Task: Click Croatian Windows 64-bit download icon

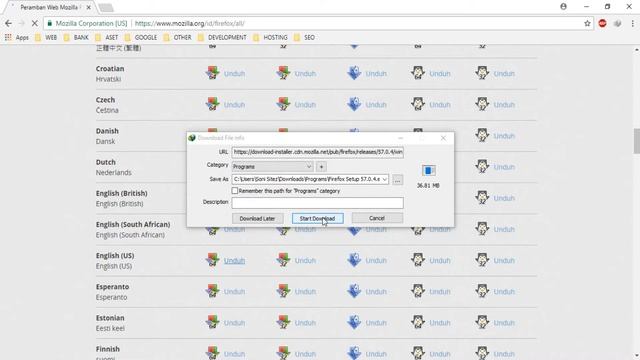Action: click(x=212, y=73)
